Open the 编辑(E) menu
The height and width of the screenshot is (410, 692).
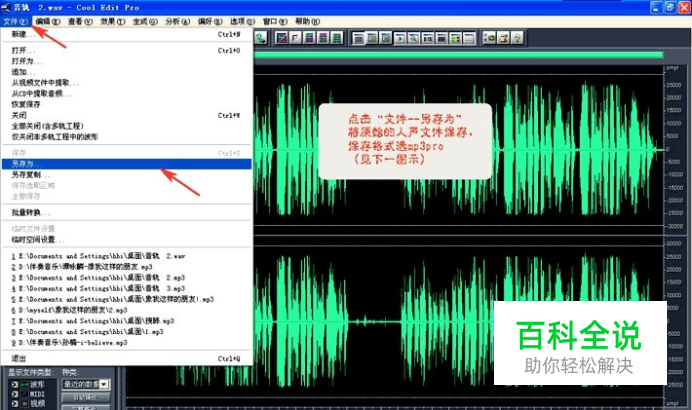pos(48,21)
